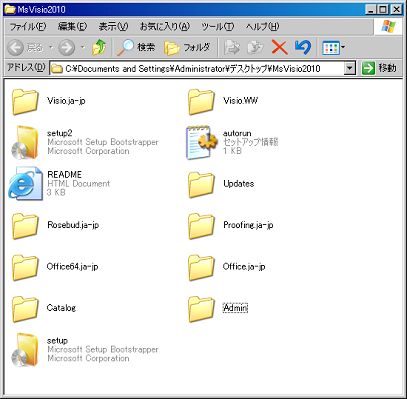
Task: Click the red X Delete icon
Action: click(x=280, y=47)
